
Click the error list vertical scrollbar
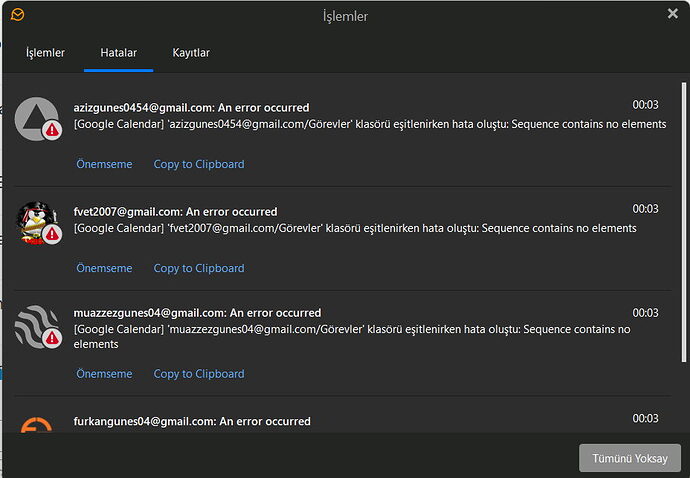pyautogui.click(x=684, y=222)
